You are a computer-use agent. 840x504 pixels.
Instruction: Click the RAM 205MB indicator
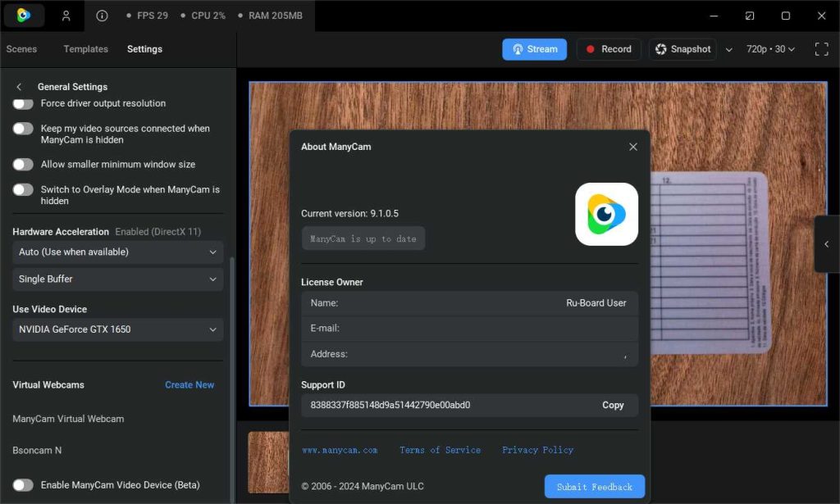point(271,16)
